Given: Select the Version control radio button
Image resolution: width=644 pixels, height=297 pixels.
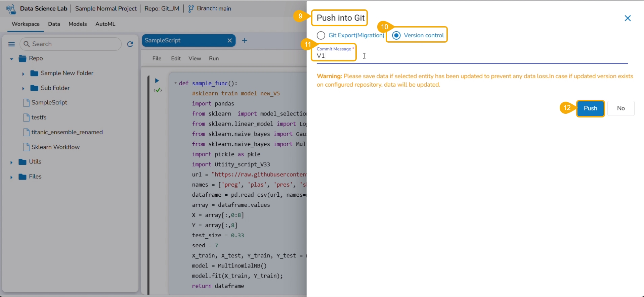Looking at the screenshot, I should (396, 35).
